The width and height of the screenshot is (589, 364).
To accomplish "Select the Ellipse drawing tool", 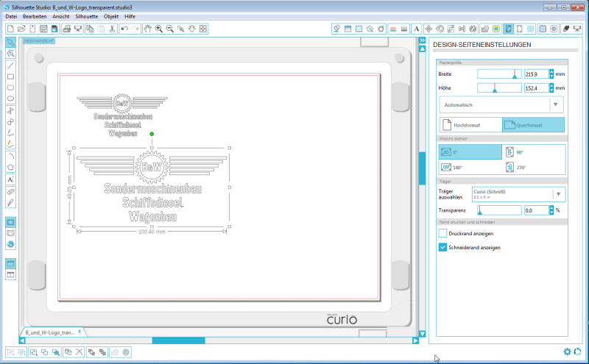I will [10, 99].
